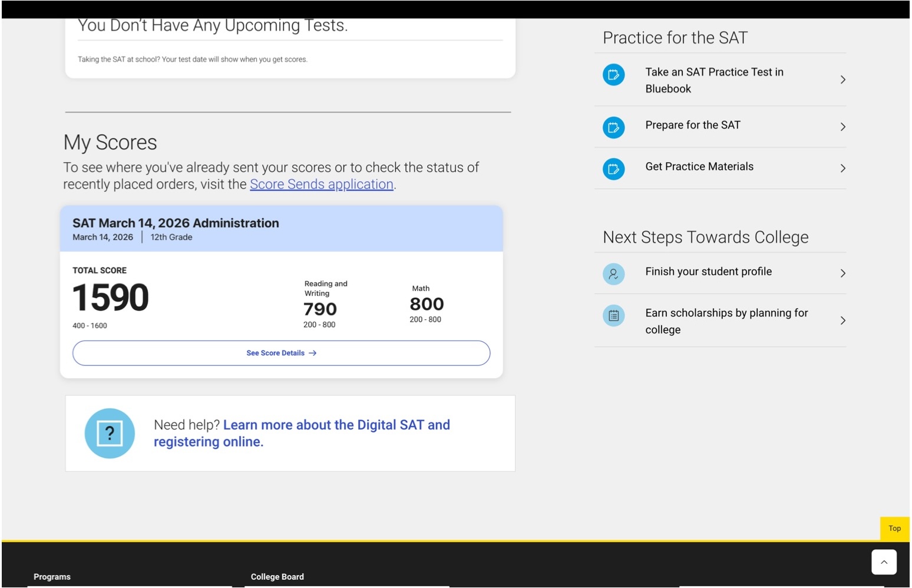Click the question mark help icon
Viewport: 912px width, 588px height.
point(110,433)
